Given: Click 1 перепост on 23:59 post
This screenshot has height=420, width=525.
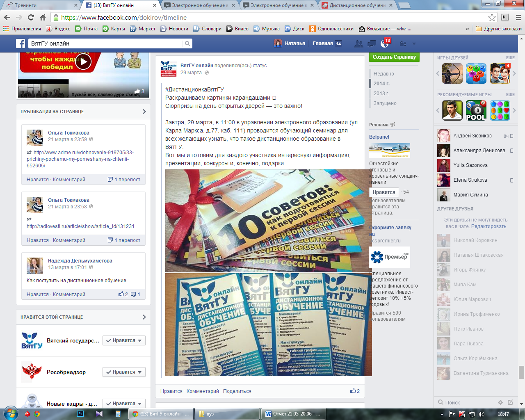Looking at the screenshot, I should click(124, 180).
